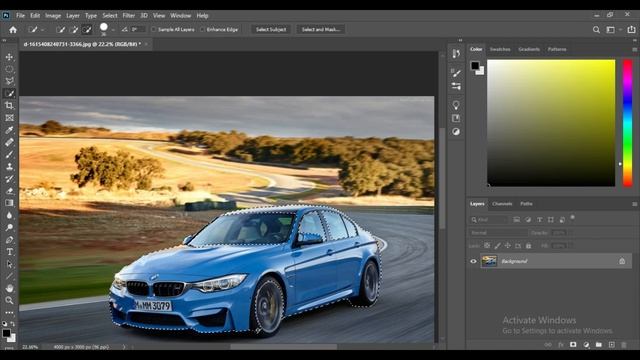Select the Quick Selection tool in the tools panel
This screenshot has height=360, width=640.
pyautogui.click(x=9, y=93)
